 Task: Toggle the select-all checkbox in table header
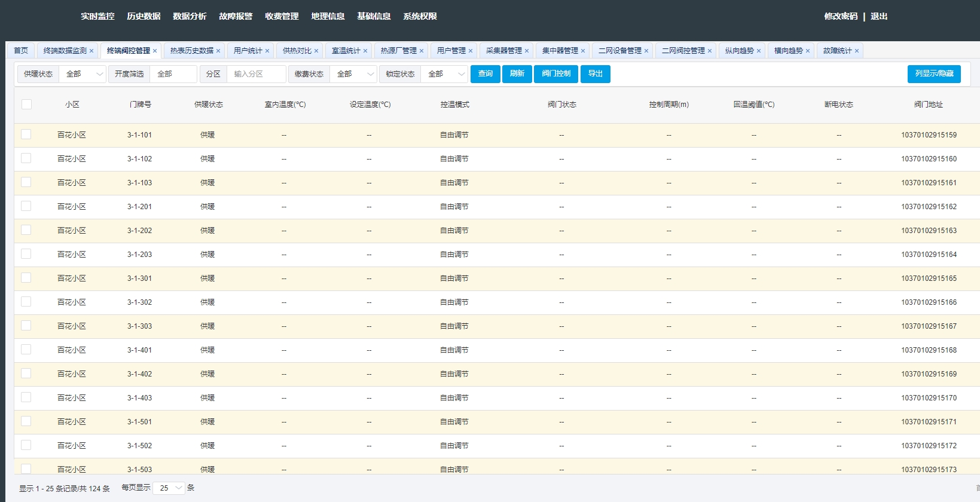click(26, 104)
